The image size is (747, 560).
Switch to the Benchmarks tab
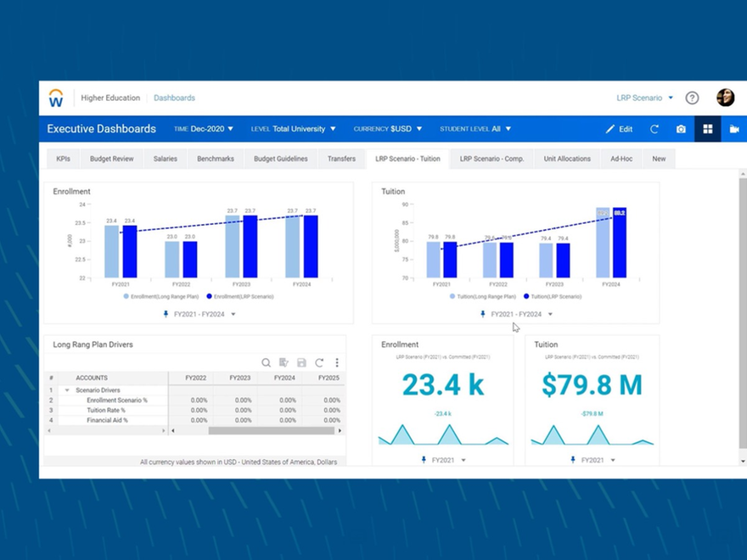click(216, 159)
